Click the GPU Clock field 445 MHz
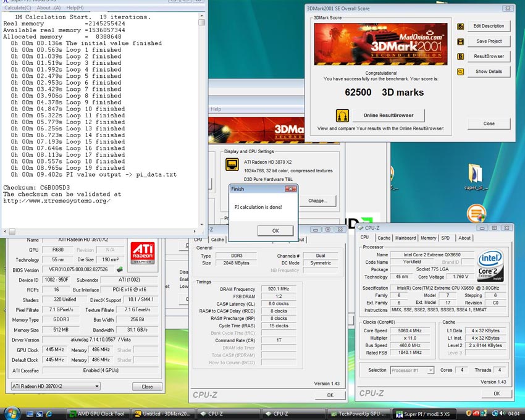 55,350
